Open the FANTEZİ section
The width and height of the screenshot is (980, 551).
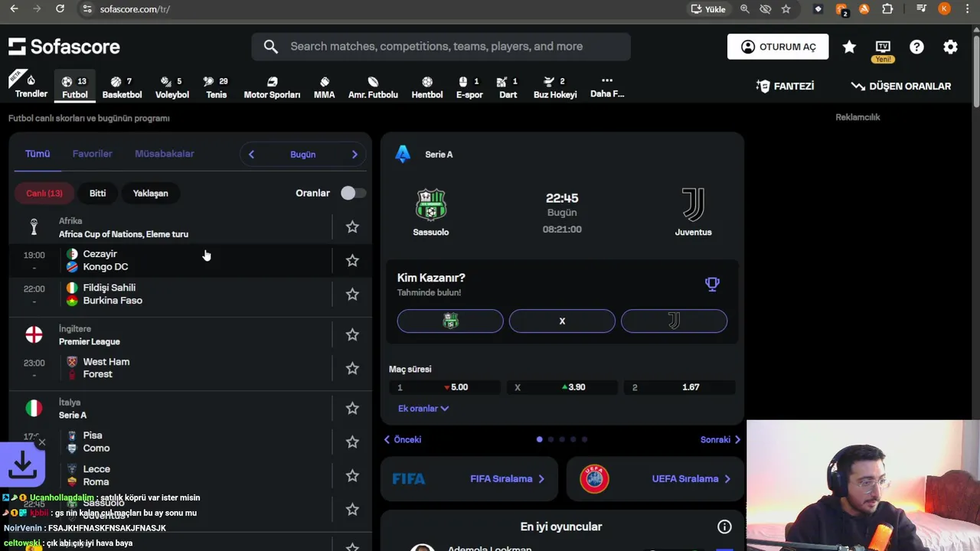coord(785,86)
